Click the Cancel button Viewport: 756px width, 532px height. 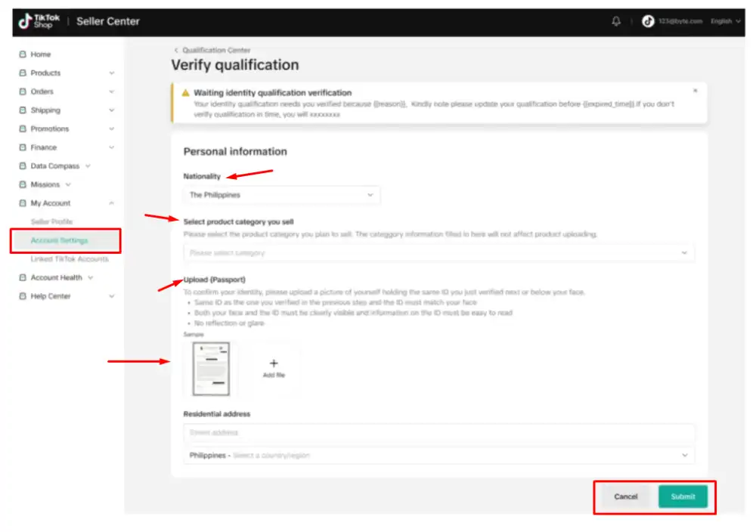[x=625, y=496]
